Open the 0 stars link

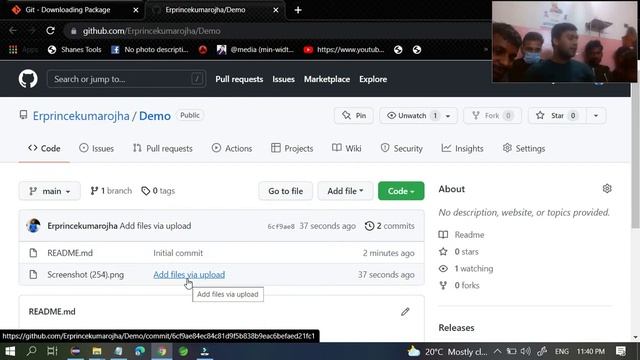coord(466,252)
